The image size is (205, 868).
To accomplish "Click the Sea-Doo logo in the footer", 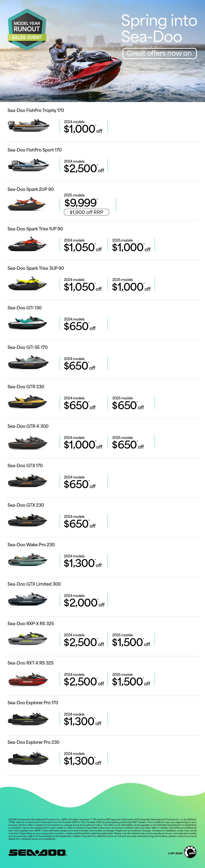I will [x=37, y=853].
